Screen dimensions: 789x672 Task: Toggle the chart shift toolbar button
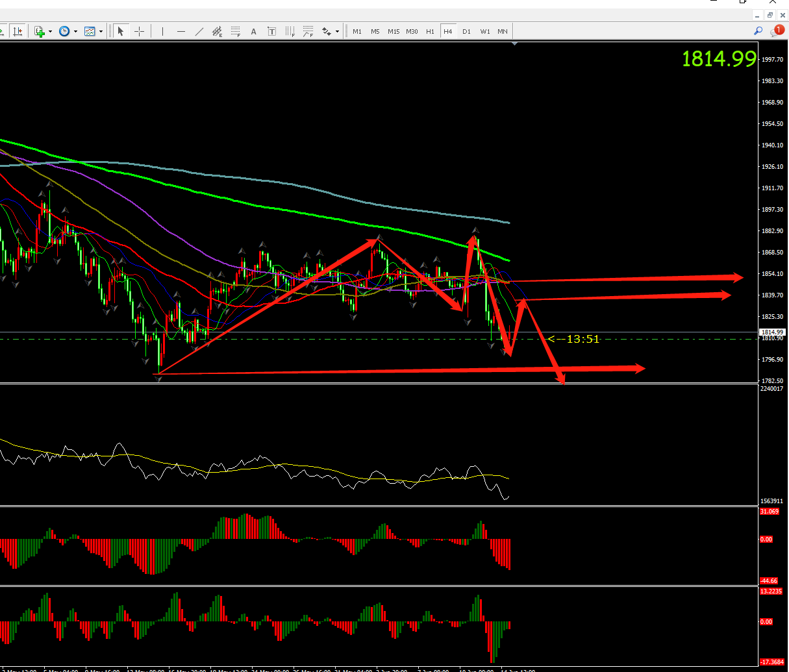18,31
